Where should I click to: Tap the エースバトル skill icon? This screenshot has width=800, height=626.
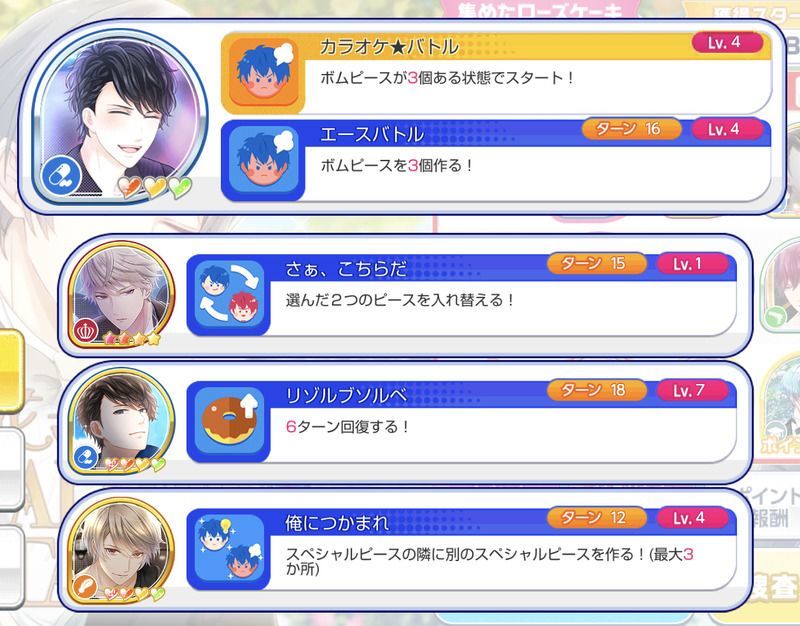click(263, 161)
